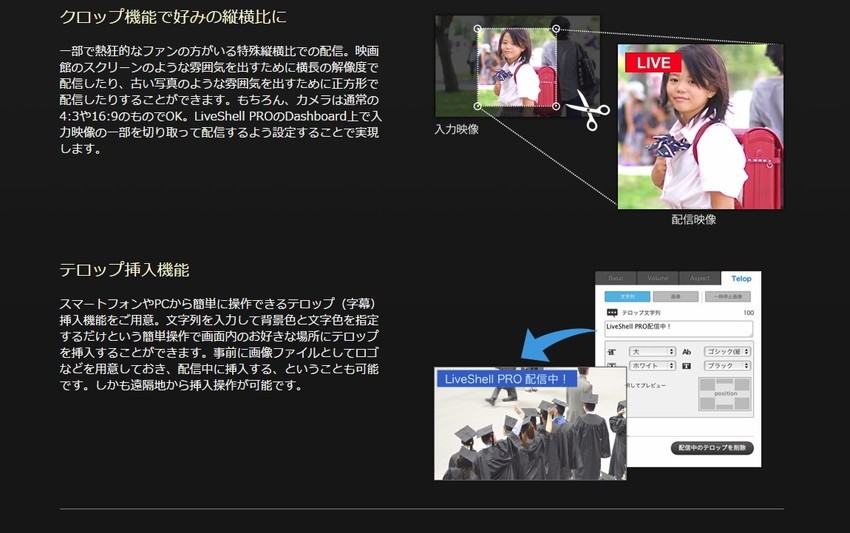Viewport: 850px width, 533px height.
Task: Click the 配信中のテロップを削除 button
Action: coord(712,448)
